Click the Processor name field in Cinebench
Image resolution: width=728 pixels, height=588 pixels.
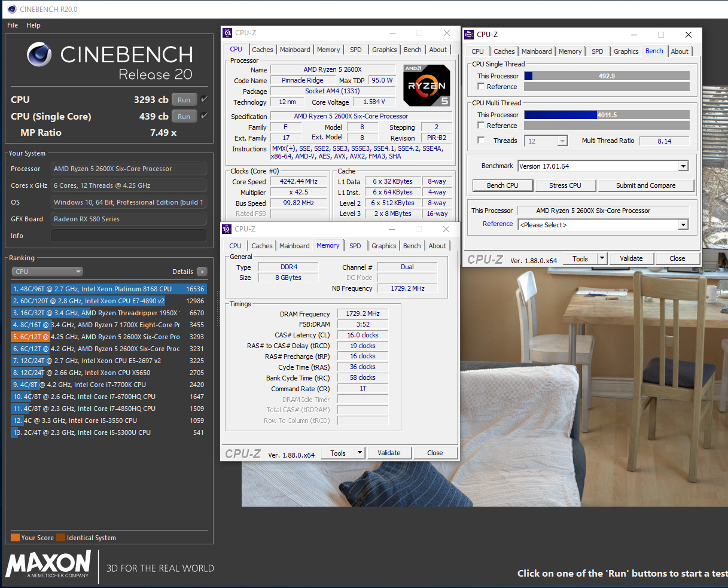click(129, 169)
